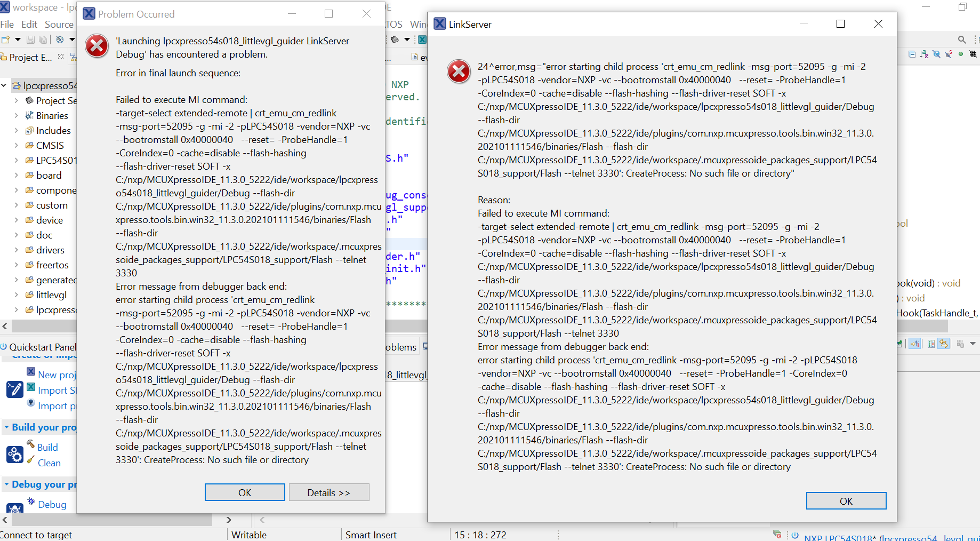Screen dimensions: 980x541
Task: Toggle Link with Editor in Project Explorer toolbar
Action: (x=936, y=54)
